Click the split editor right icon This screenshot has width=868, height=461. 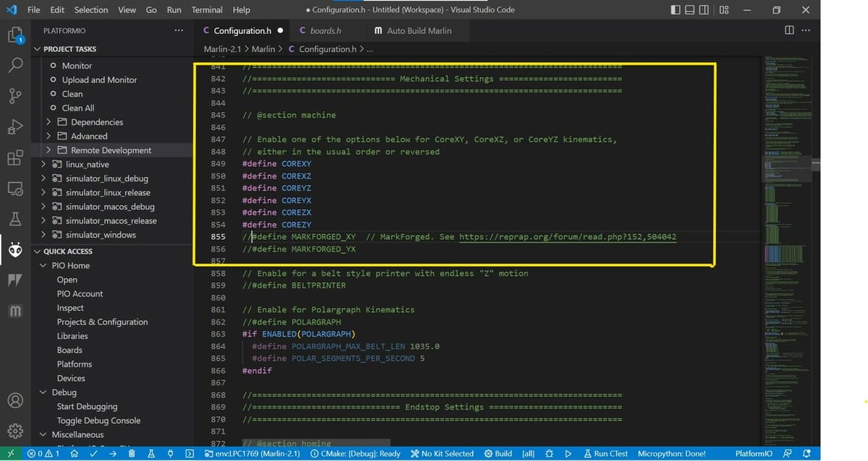(789, 30)
